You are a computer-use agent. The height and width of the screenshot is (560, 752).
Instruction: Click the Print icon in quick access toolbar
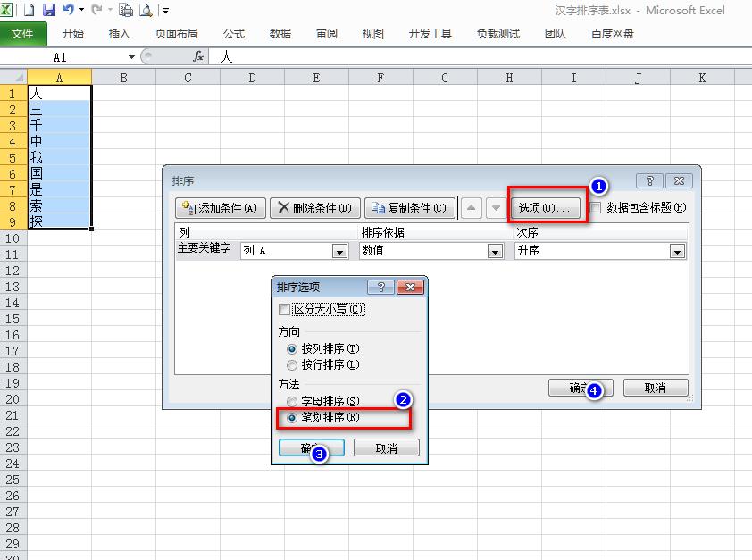pyautogui.click(x=124, y=9)
